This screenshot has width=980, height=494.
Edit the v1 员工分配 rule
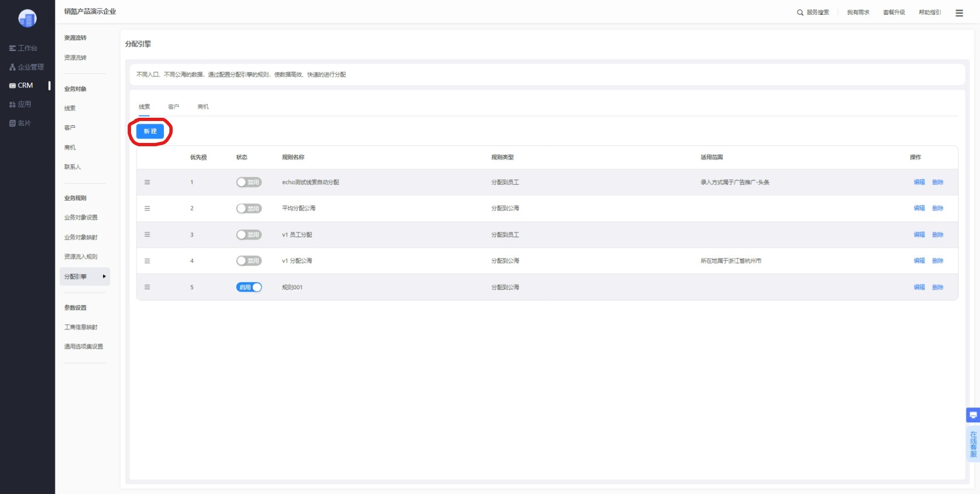919,234
